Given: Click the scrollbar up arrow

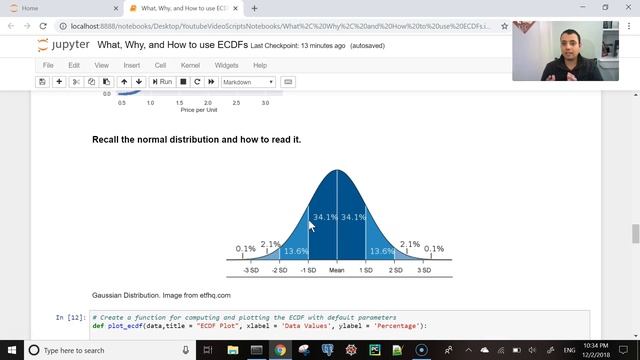Looking at the screenshot, I should click(x=636, y=95).
